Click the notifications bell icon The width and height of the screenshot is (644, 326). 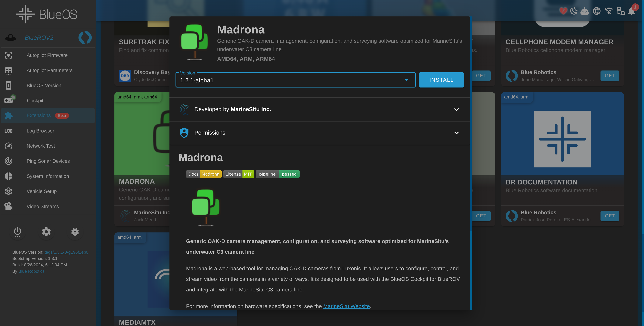point(631,11)
